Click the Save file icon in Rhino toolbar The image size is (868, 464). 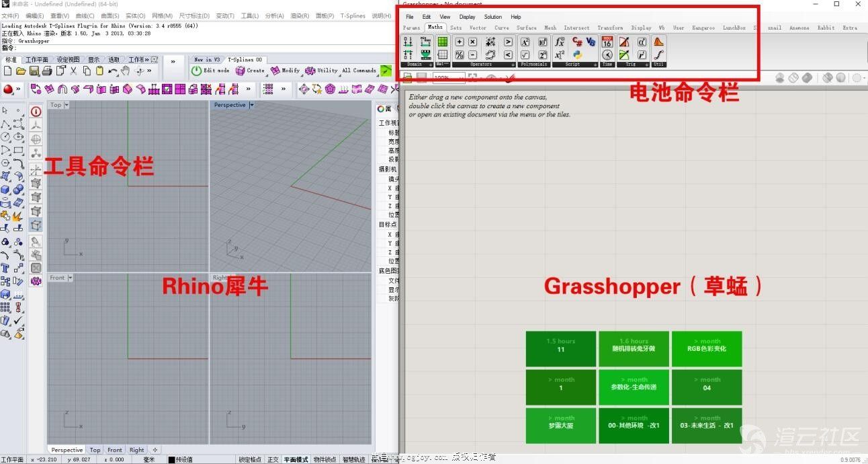click(34, 71)
